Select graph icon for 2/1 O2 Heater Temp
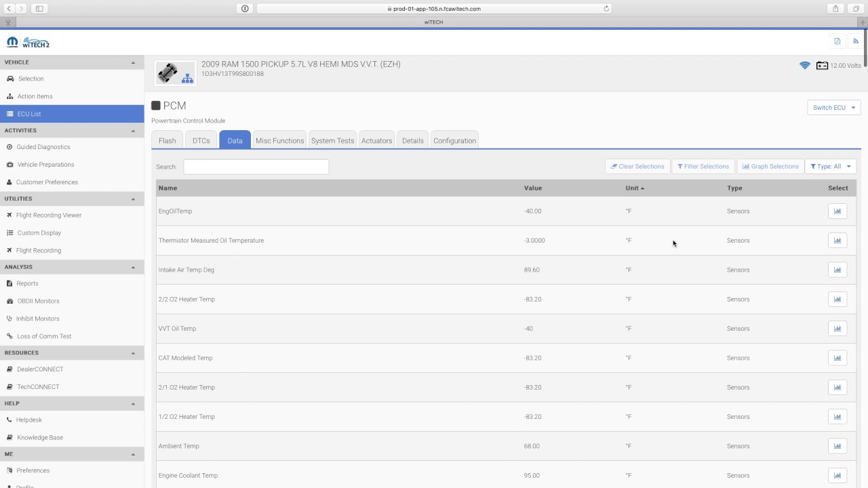The width and height of the screenshot is (868, 488). [x=837, y=387]
